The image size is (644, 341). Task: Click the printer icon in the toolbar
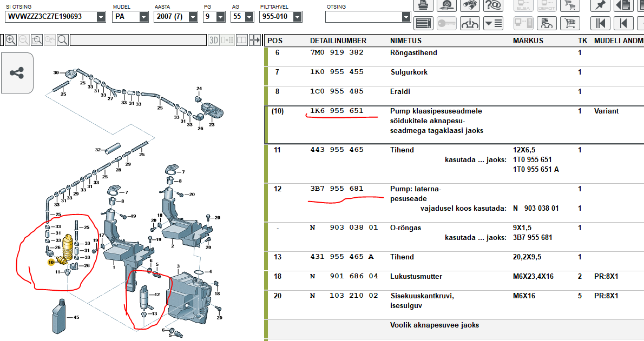424,5
